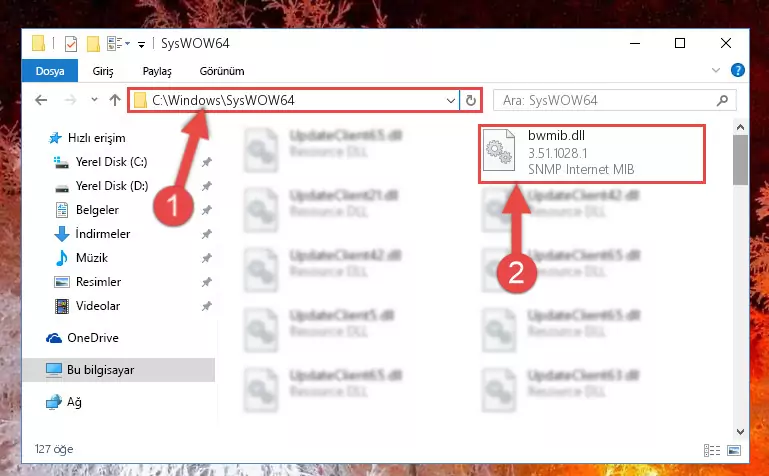The height and width of the screenshot is (476, 769).
Task: Click the vertical scrollbar thumb
Action: tap(741, 160)
